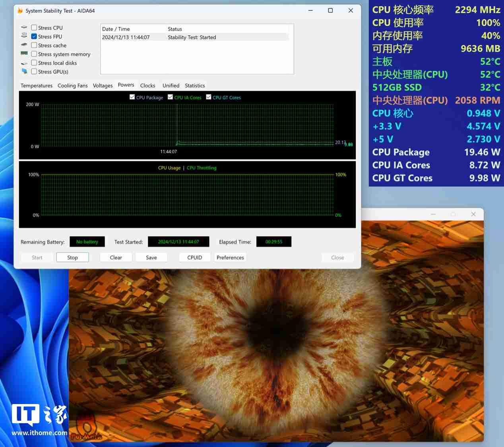Click the monitor icon beside Stress GPU(s)
Viewport: 504px width, 447px height.
click(24, 71)
